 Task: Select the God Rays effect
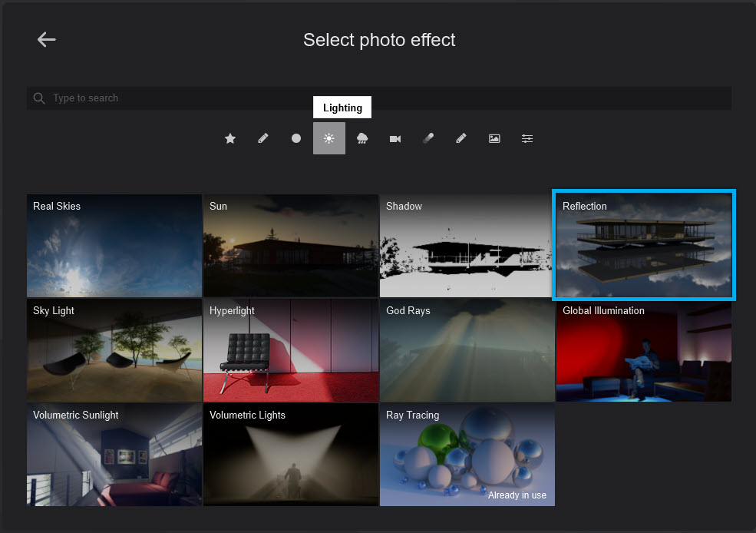coord(466,350)
